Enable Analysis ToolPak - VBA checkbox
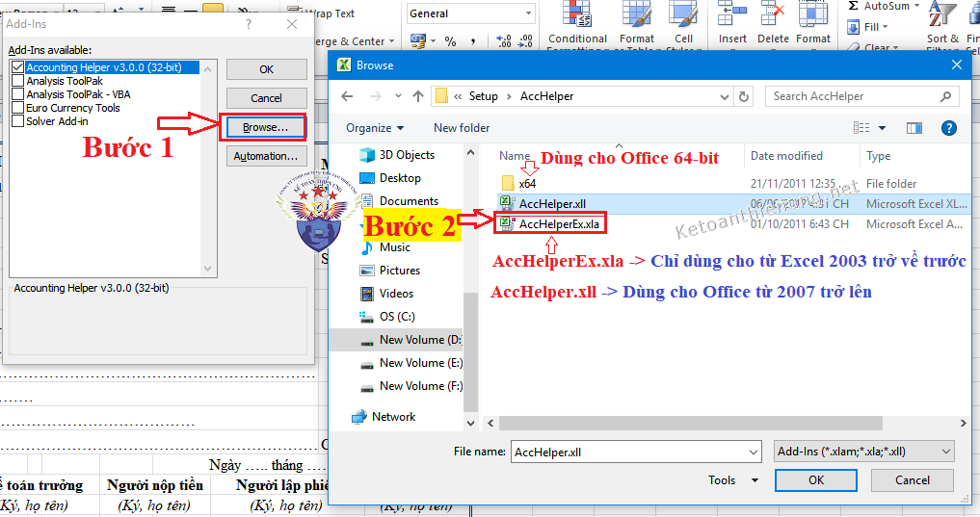Screen dimensions: 980x517 (18, 94)
